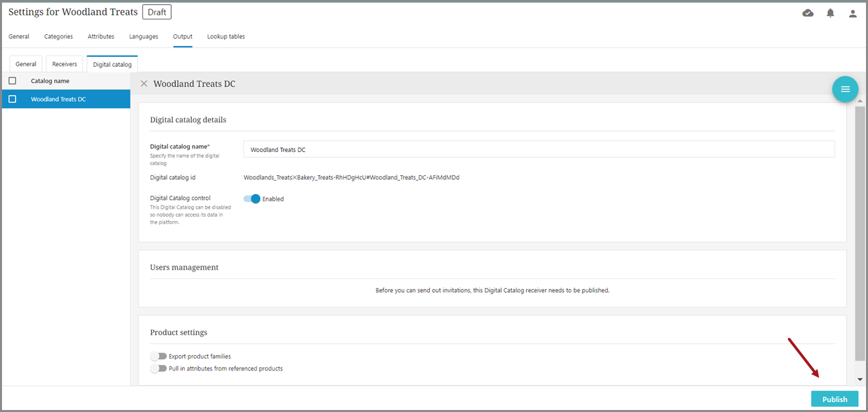Go to the Languages tab
The image size is (868, 412).
point(143,37)
